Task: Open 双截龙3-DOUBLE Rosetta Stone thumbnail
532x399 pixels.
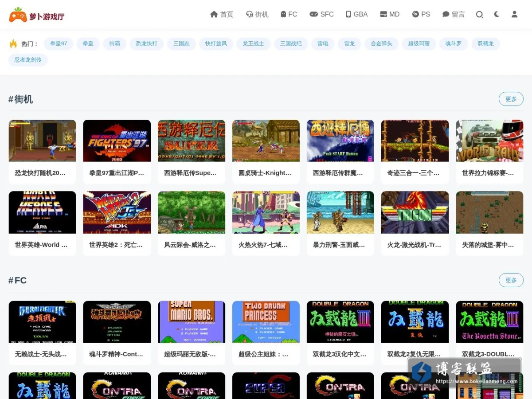Action: coord(489,322)
